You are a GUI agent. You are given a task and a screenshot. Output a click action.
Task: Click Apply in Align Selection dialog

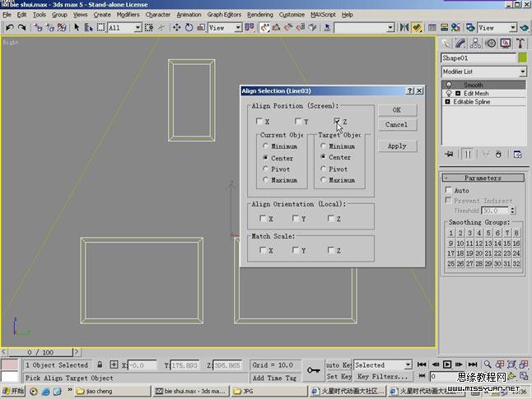(397, 146)
